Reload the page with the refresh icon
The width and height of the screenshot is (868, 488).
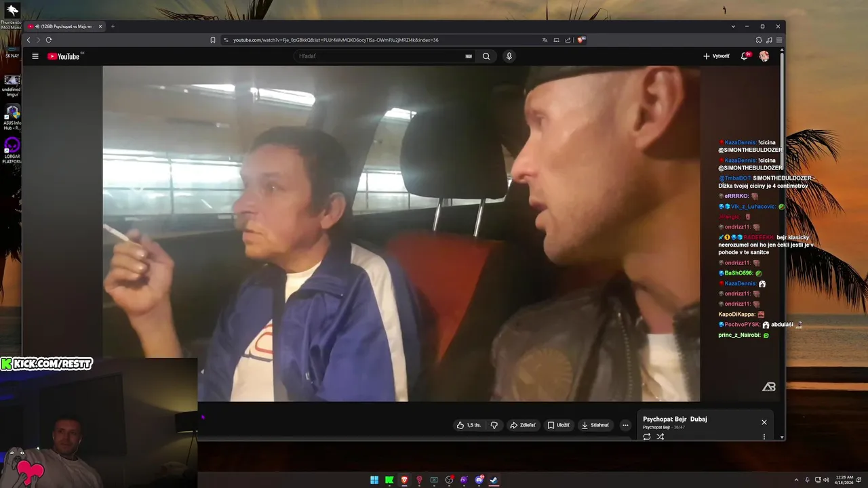[49, 40]
